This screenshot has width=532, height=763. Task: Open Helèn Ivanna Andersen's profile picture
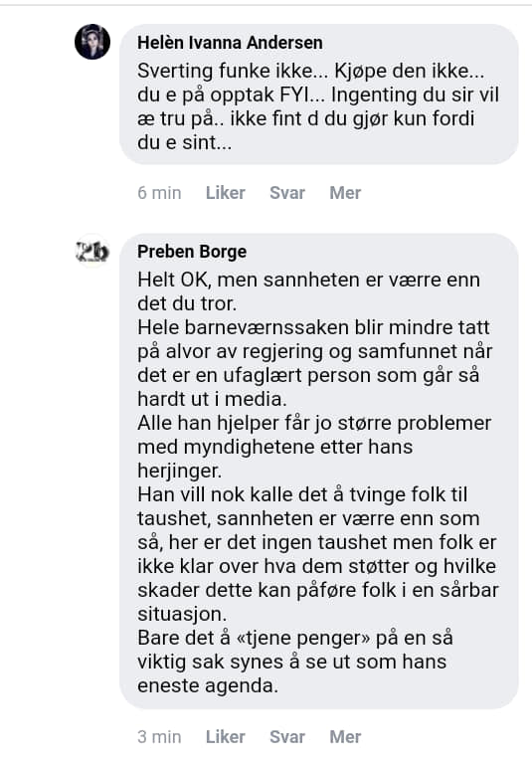click(92, 42)
